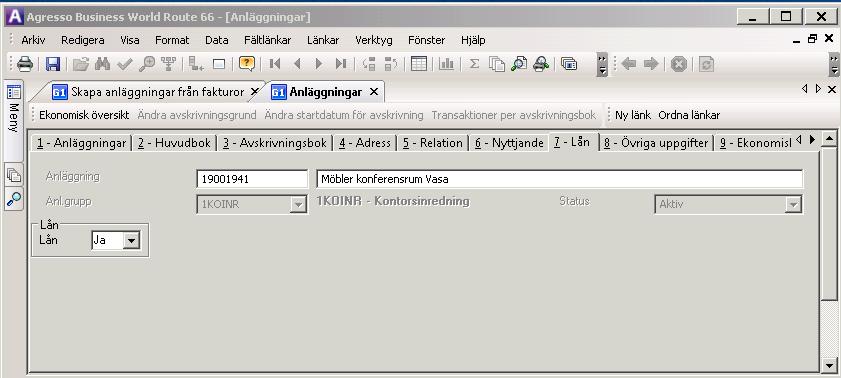Click the magnifier zoom-in icon
841x378 pixels.
pos(146,64)
